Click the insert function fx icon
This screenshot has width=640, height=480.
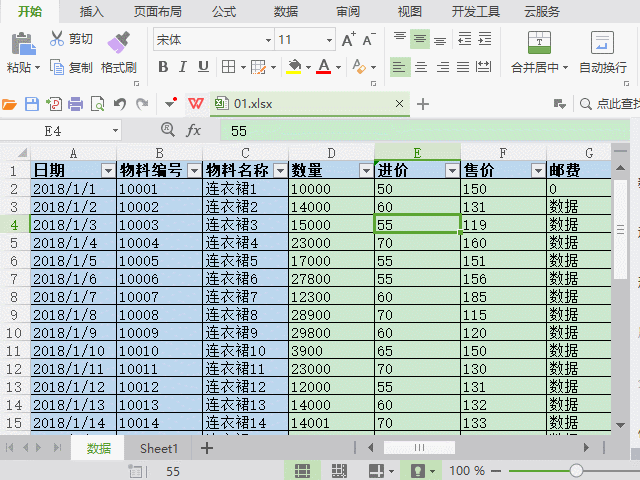[193, 131]
